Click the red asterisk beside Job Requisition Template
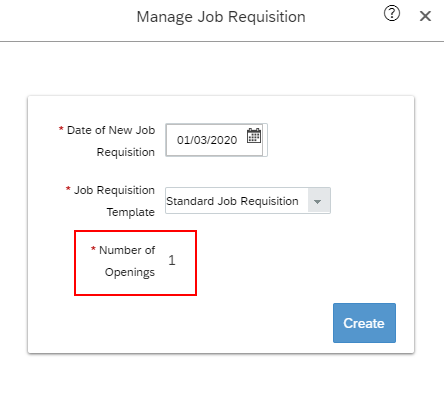 coord(68,188)
